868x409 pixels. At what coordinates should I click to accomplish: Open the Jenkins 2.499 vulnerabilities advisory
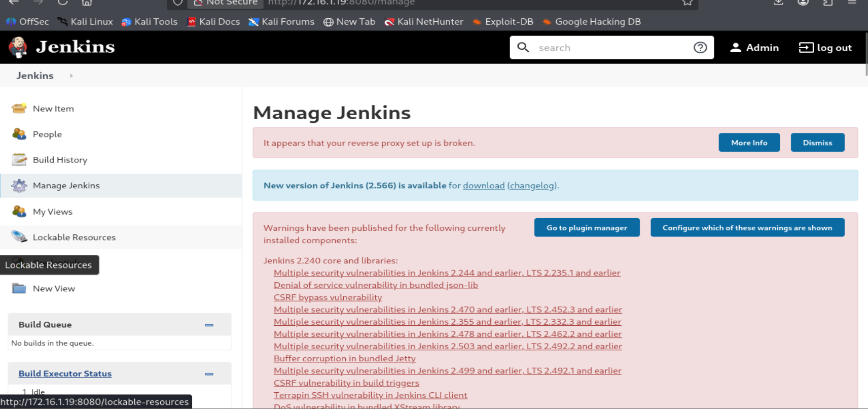tap(448, 370)
